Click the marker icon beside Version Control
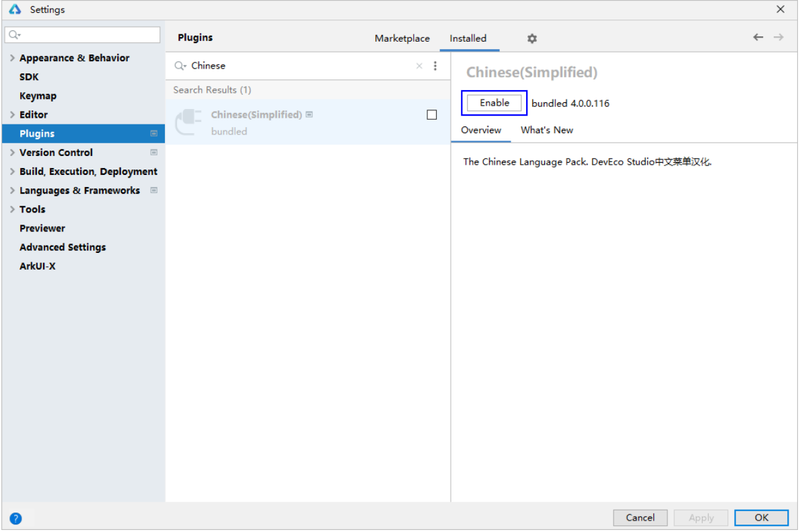800x532 pixels. click(x=153, y=153)
